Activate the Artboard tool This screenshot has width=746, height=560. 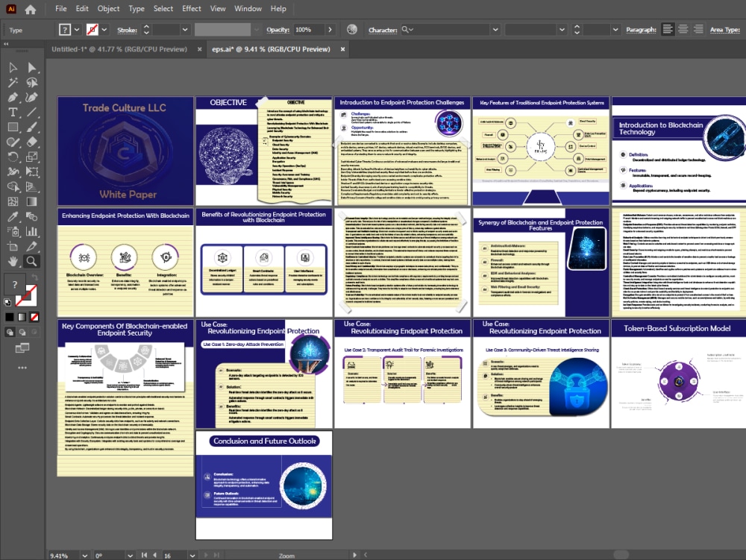[13, 246]
